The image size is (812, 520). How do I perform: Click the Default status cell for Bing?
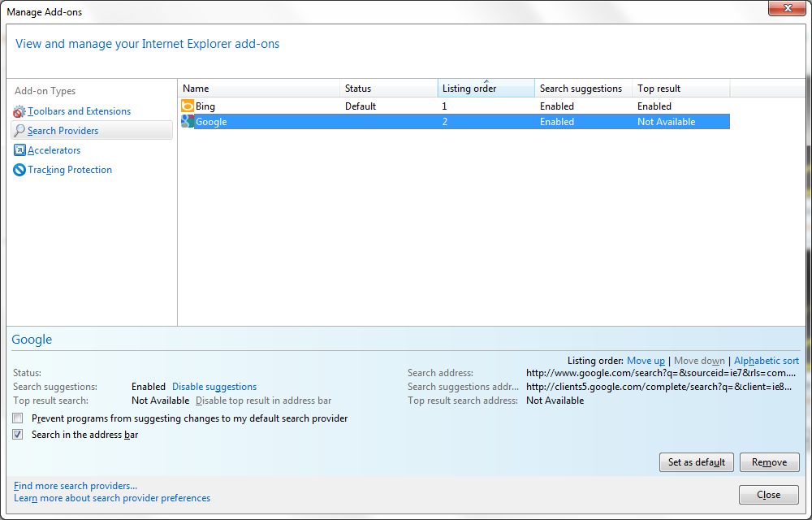pos(361,106)
